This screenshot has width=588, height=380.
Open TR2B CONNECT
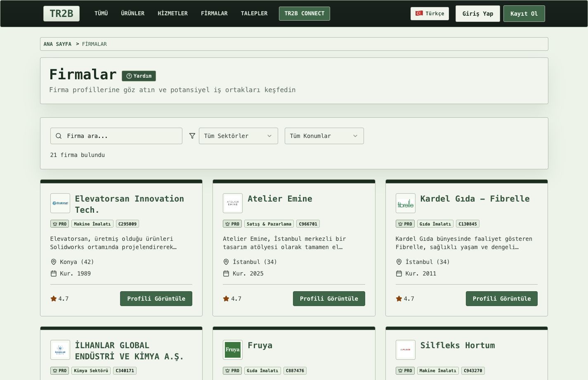click(x=305, y=14)
